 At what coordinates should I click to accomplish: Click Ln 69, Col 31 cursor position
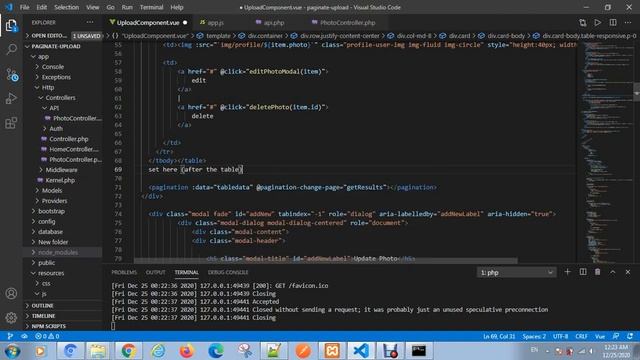coord(499,336)
